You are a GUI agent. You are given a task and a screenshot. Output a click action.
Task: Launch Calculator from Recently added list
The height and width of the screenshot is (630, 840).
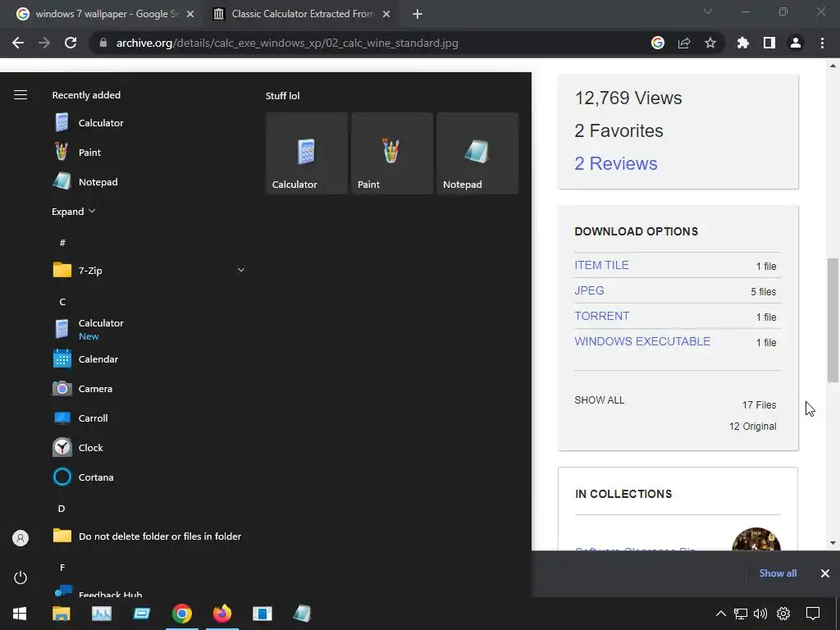click(x=149, y=123)
